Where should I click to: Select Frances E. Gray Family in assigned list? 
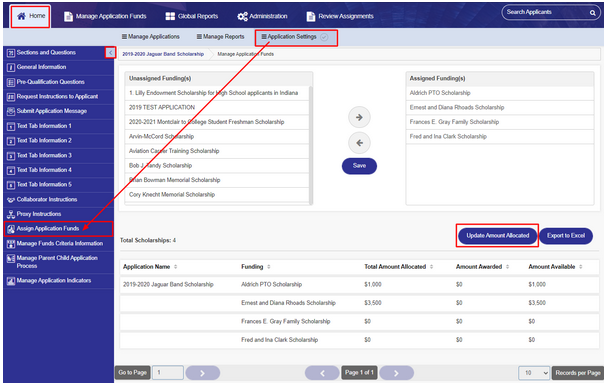tap(500, 122)
